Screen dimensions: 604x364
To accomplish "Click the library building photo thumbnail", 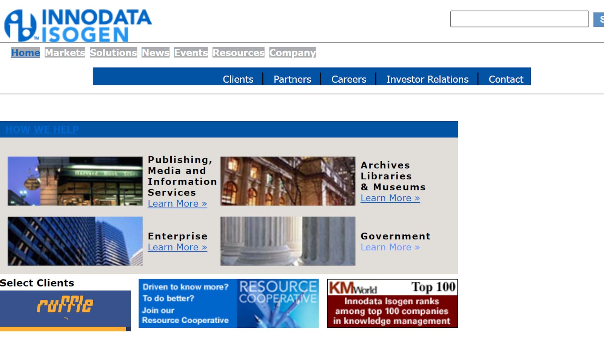I will (x=288, y=181).
